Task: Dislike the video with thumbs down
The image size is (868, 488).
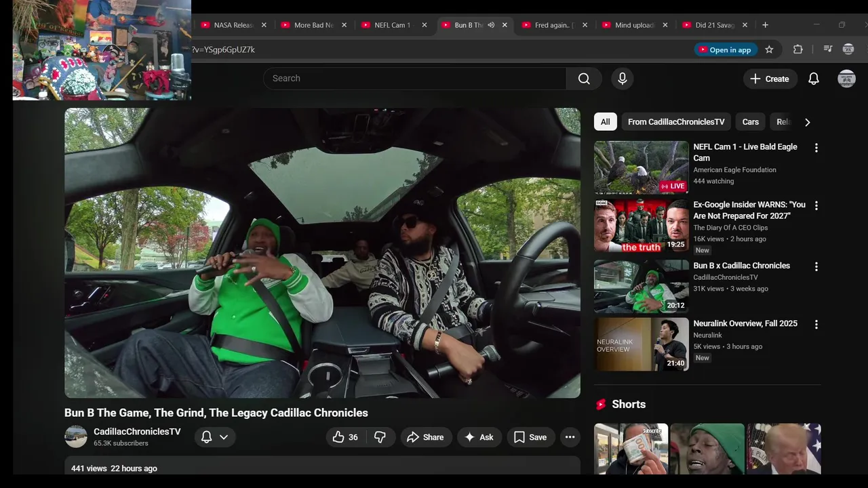Action: coord(380,437)
